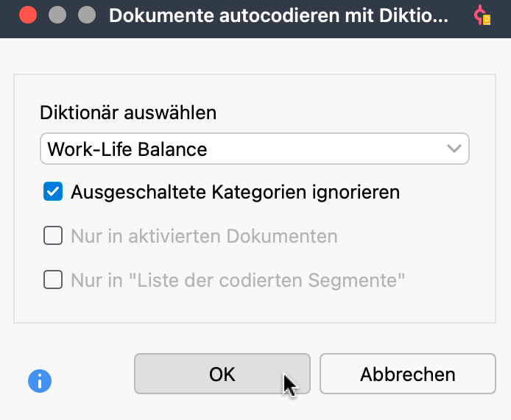Click the "Nur in aktivierten Dokumenten" label text

(204, 236)
